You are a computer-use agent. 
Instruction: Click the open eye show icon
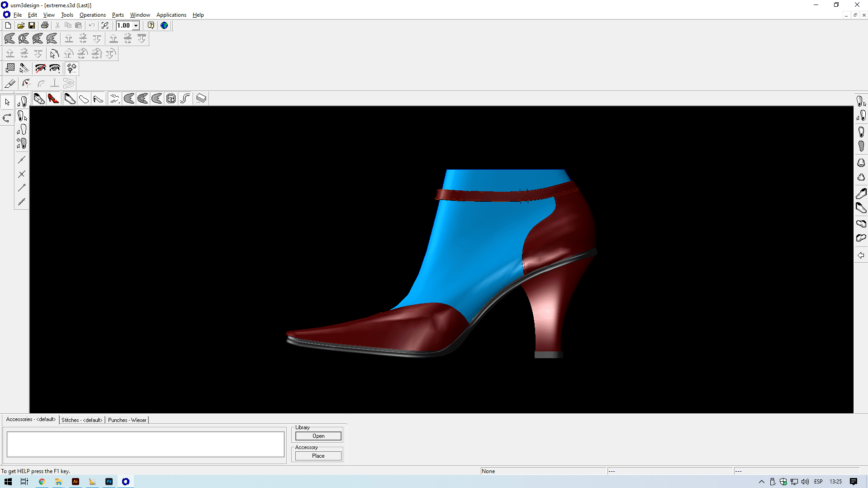click(55, 68)
